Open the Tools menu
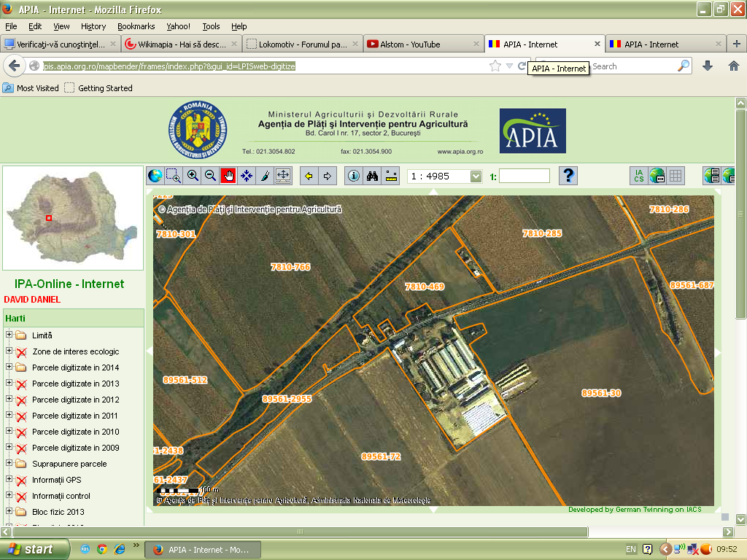This screenshot has height=560, width=747. (x=211, y=26)
